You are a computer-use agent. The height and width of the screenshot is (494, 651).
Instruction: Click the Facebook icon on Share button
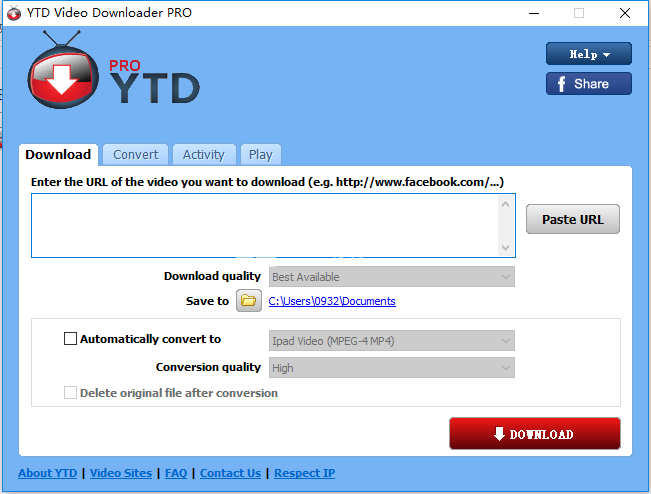[561, 84]
